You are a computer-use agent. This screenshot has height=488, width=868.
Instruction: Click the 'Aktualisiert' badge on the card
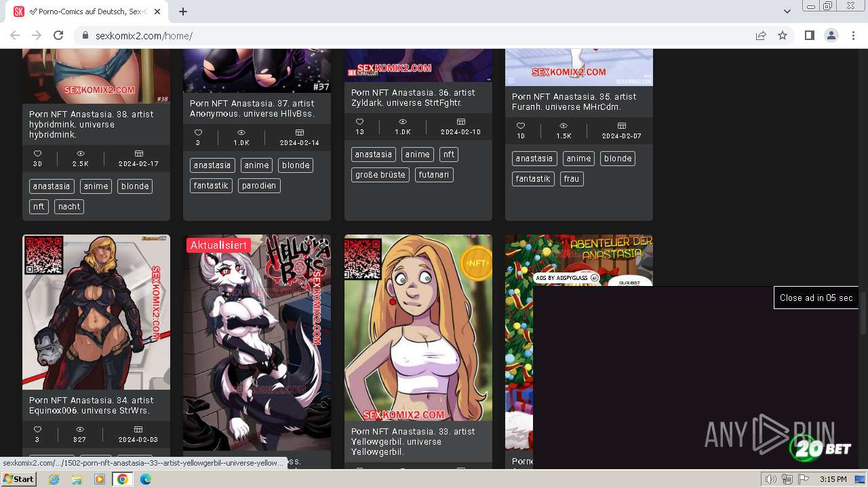(x=218, y=245)
